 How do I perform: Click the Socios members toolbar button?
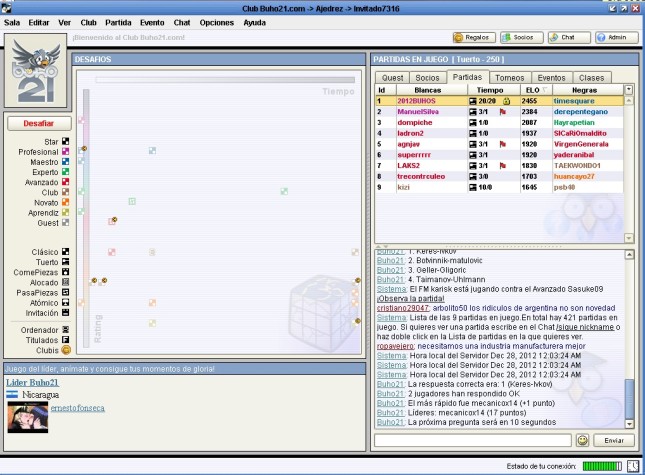[x=521, y=37]
